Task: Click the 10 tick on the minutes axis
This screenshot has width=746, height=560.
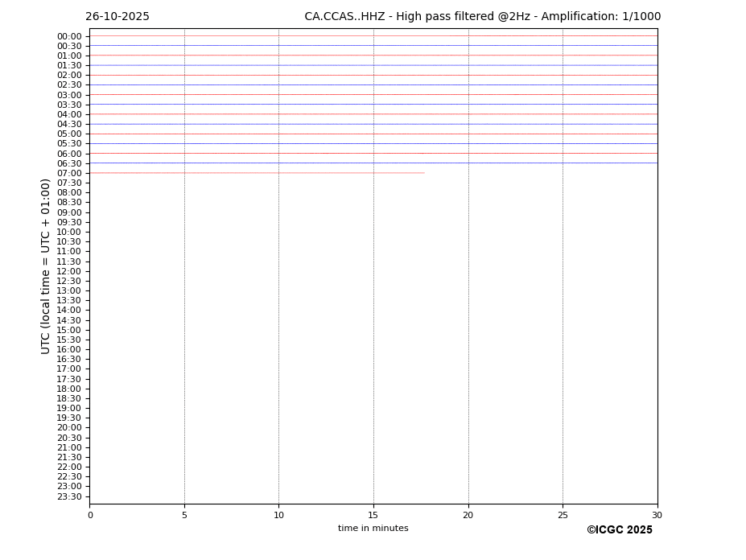Action: [x=278, y=515]
